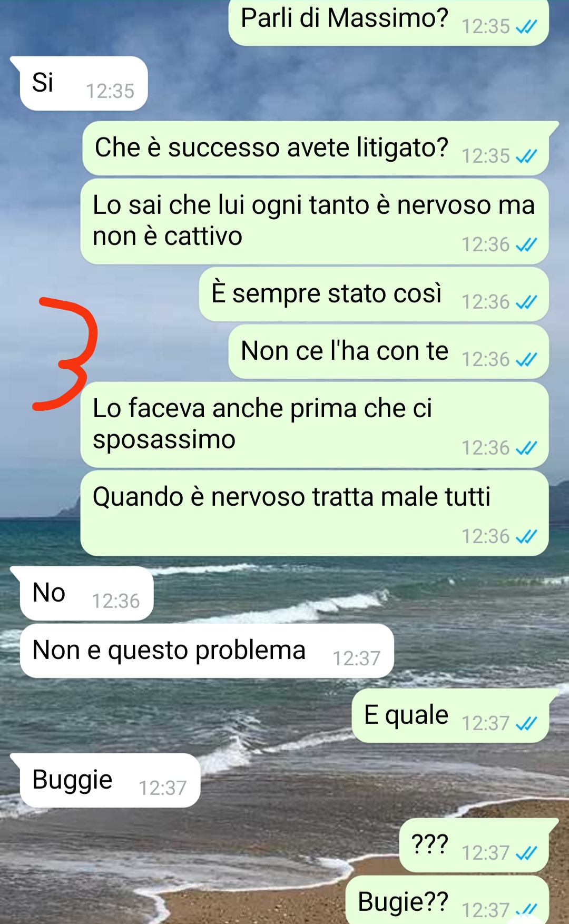Select the 'Non e questo problema' message
Screen dimensions: 569x924
click(x=207, y=651)
